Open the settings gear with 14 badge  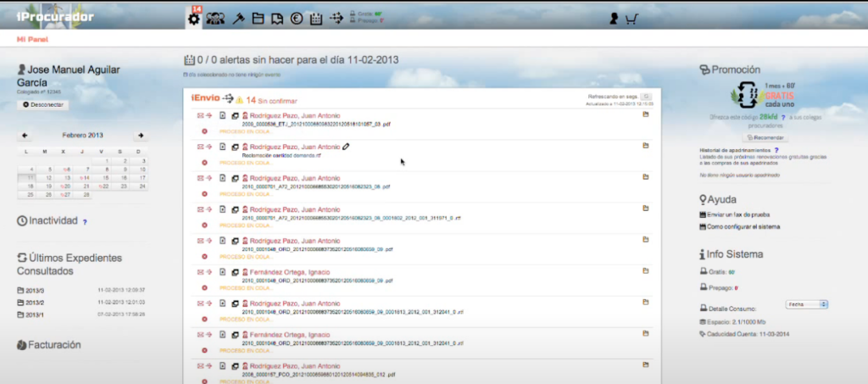[x=193, y=18]
